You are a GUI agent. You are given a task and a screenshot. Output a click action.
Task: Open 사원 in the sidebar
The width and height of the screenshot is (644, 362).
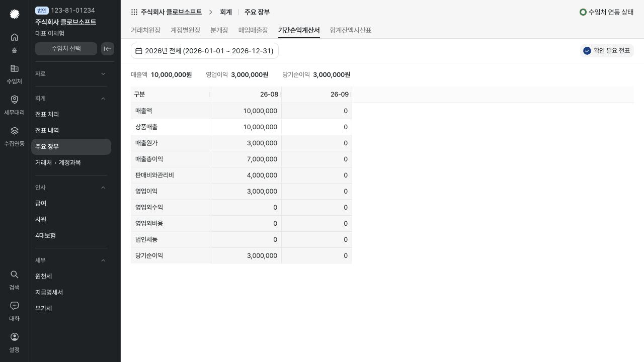tap(71, 220)
